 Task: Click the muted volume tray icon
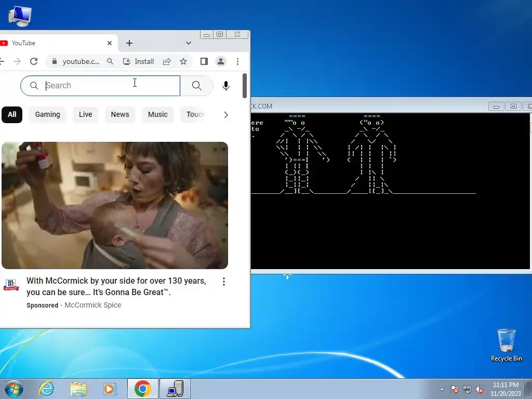tap(480, 389)
